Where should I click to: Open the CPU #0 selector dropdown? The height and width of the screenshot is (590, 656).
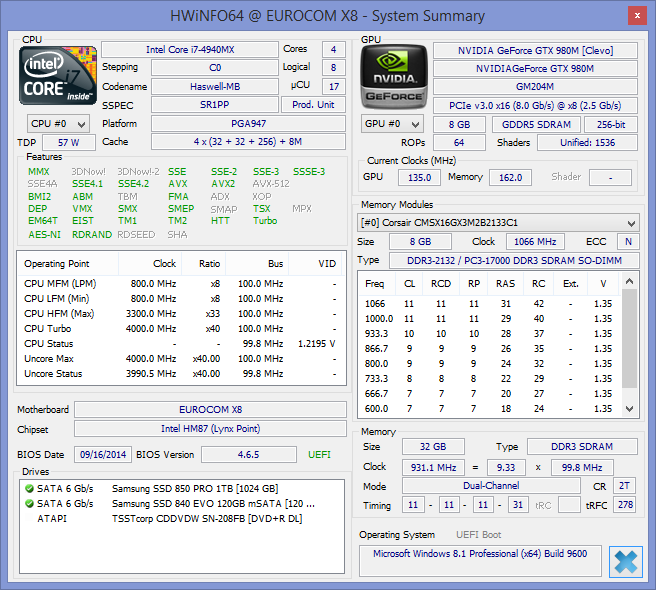[58, 124]
